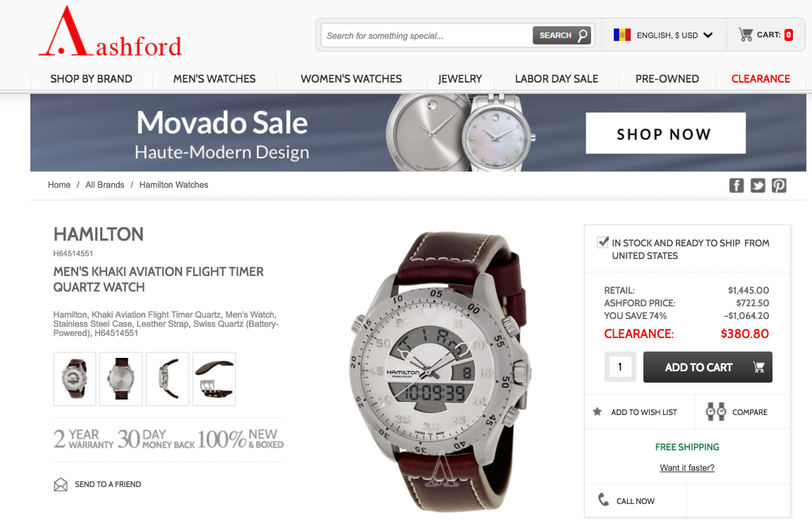Go to the Clearance tab
812x528 pixels.
761,79
